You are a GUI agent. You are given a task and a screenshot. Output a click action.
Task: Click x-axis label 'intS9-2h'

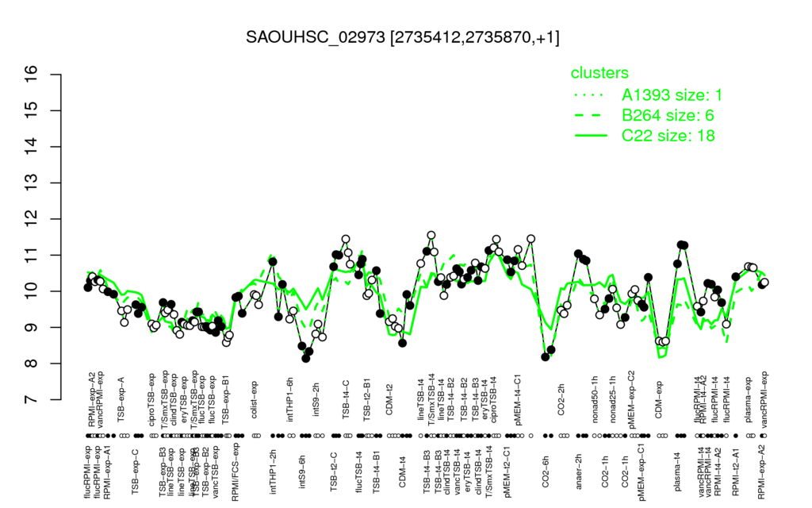coord(317,400)
